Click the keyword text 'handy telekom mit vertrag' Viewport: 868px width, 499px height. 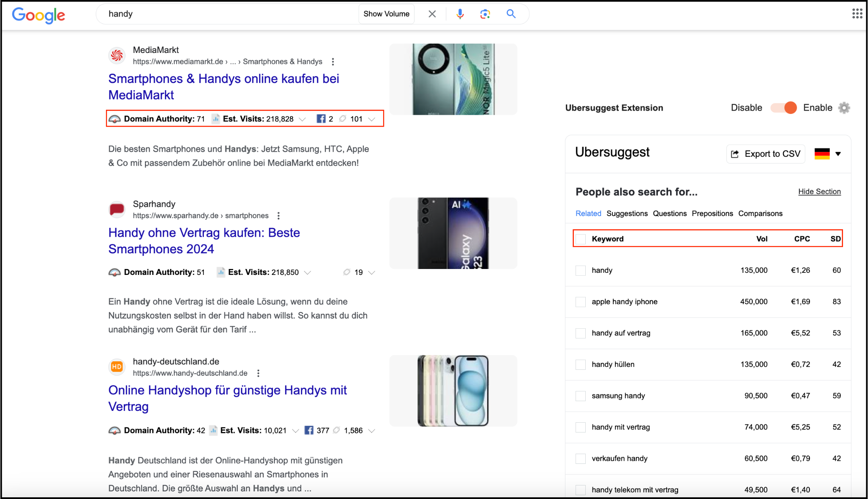tap(635, 490)
